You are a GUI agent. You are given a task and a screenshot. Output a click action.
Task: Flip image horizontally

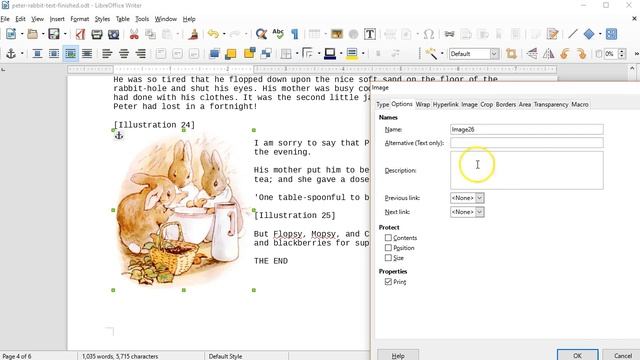point(548,53)
